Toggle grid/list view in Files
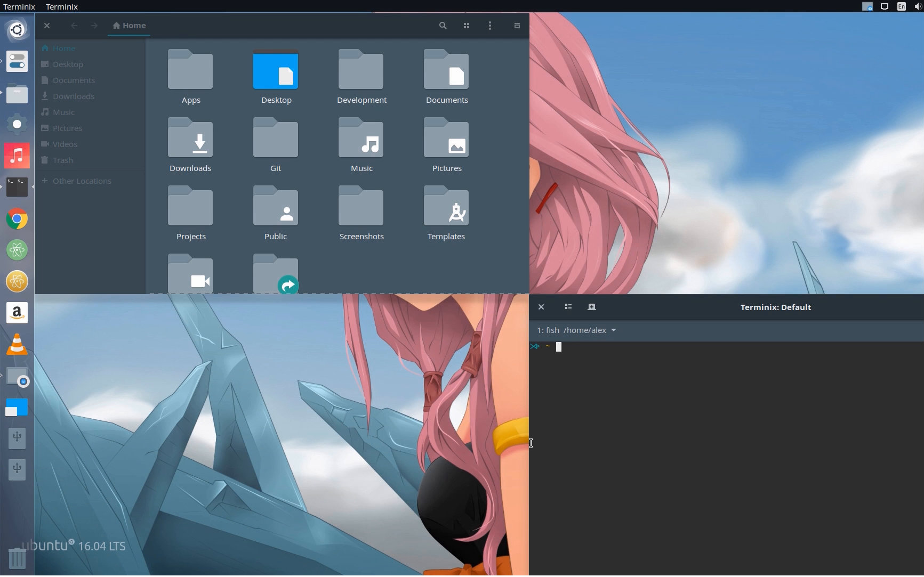The image size is (924, 577). tap(467, 26)
